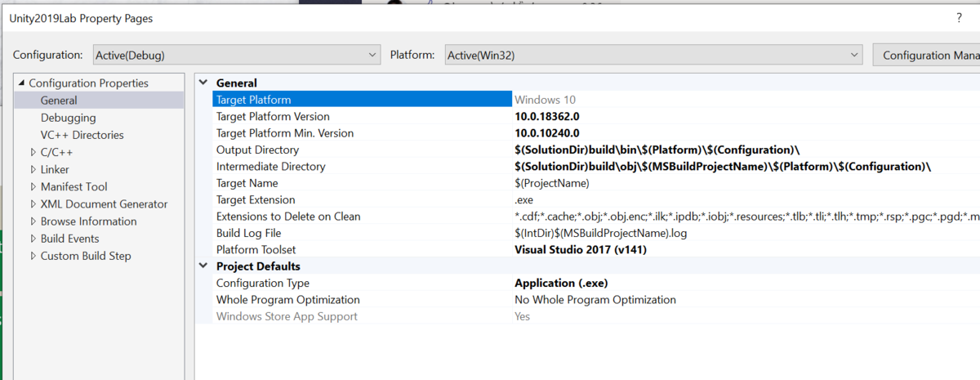
Task: Click the *.cdf;*.cache extensions list value
Action: 746,217
